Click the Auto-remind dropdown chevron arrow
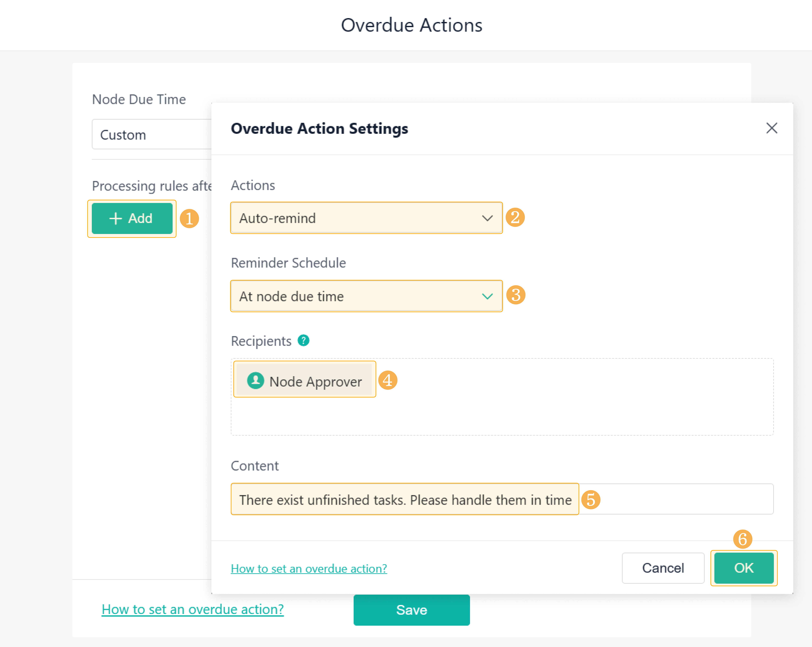The width and height of the screenshot is (812, 647). pyautogui.click(x=487, y=218)
